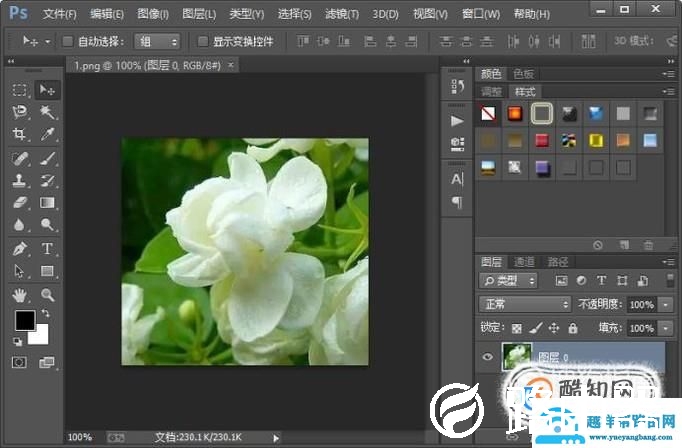This screenshot has height=448, width=682.
Task: Open the auto-select 组 dropdown
Action: (x=157, y=42)
